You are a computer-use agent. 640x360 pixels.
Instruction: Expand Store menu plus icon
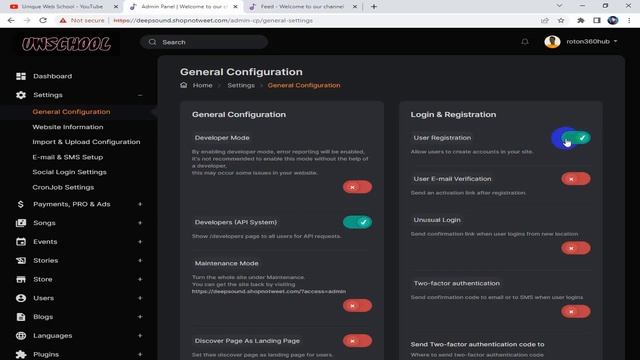point(140,279)
